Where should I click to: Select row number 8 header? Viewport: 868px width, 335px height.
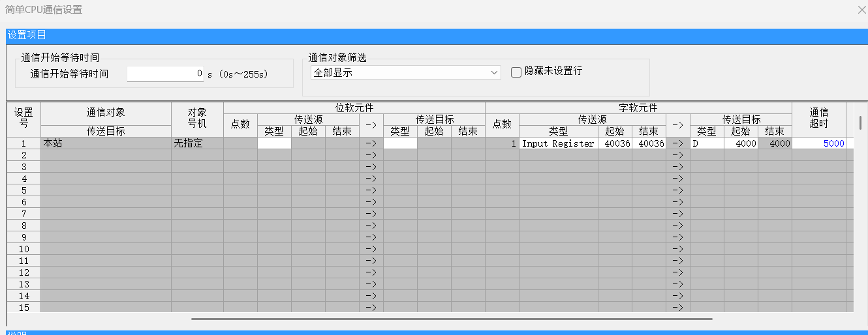coord(24,226)
